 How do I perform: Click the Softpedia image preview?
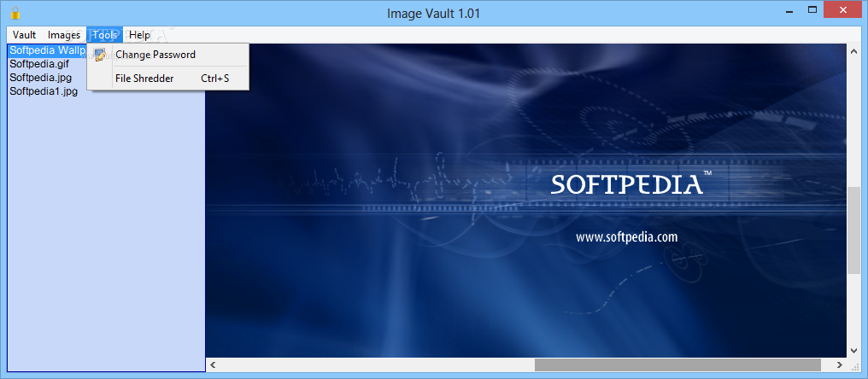tap(526, 201)
